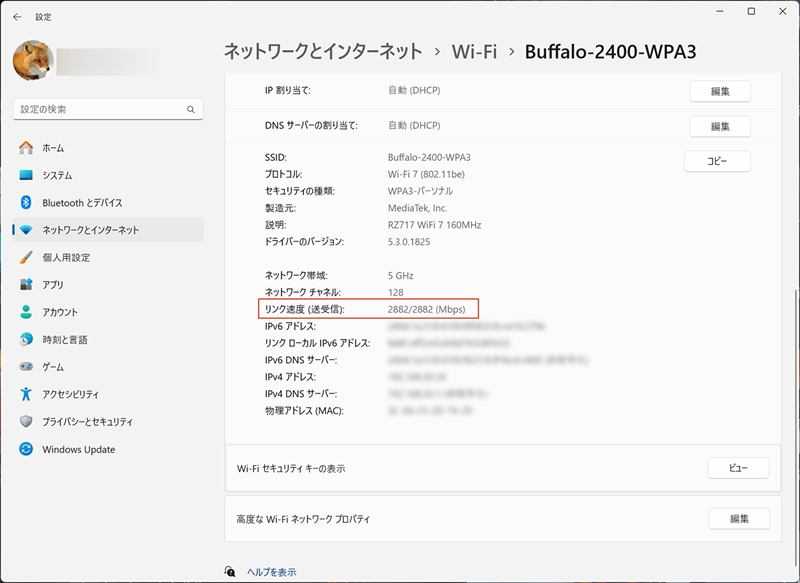Viewport: 800px width, 583px height.
Task: Maximize the Settings window
Action: tap(751, 11)
